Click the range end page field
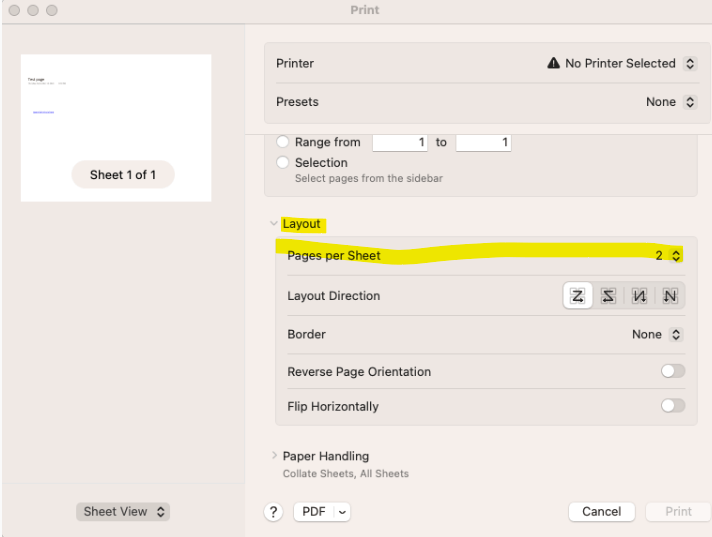This screenshot has height=537, width=712. click(x=483, y=143)
